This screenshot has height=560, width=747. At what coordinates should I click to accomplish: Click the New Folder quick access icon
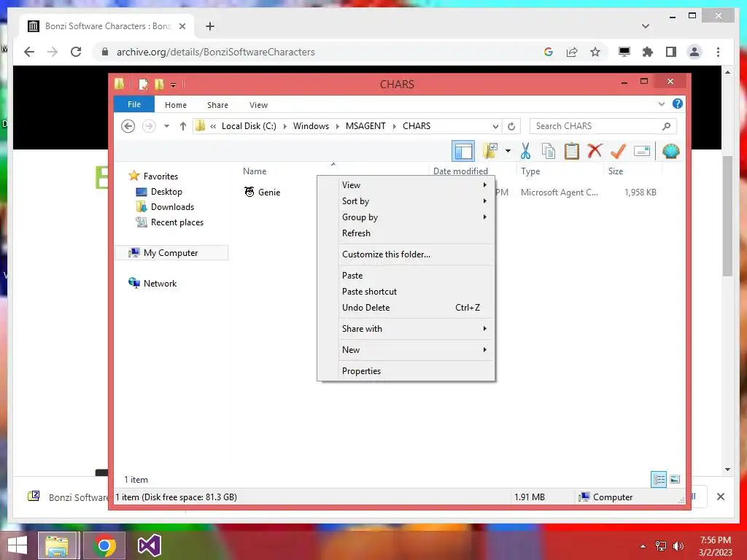(x=159, y=85)
